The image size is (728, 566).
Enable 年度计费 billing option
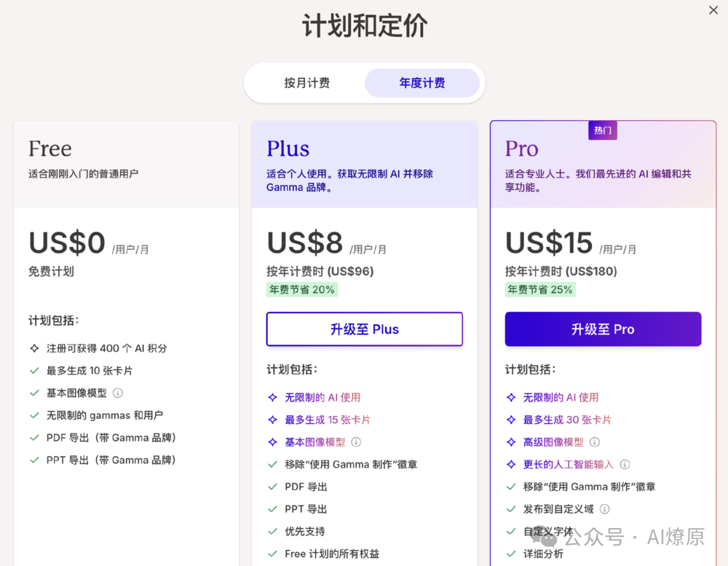(x=423, y=82)
